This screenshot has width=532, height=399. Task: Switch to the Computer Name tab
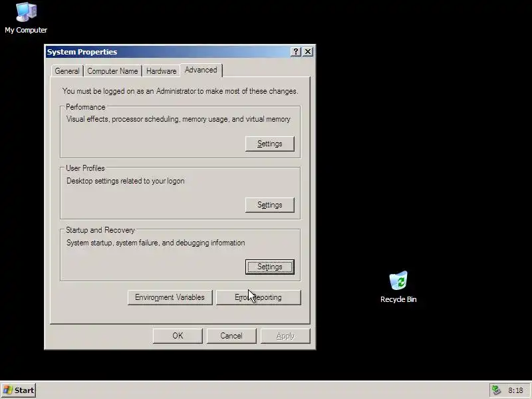click(112, 71)
